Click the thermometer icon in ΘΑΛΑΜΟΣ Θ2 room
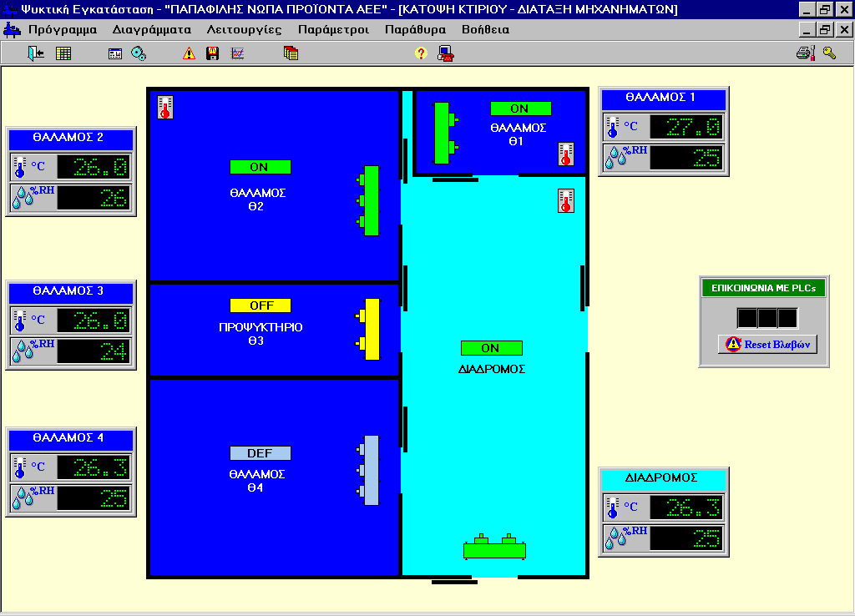The image size is (855, 616). coord(165,108)
